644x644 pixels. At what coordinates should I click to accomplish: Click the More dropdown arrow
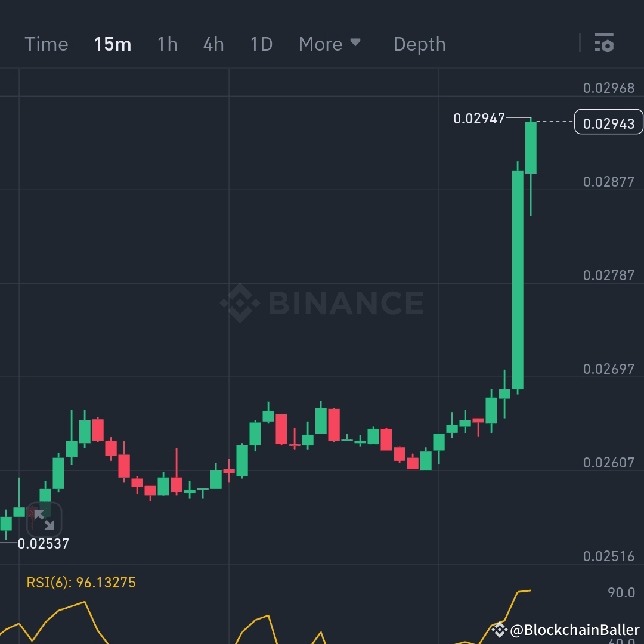point(356,44)
